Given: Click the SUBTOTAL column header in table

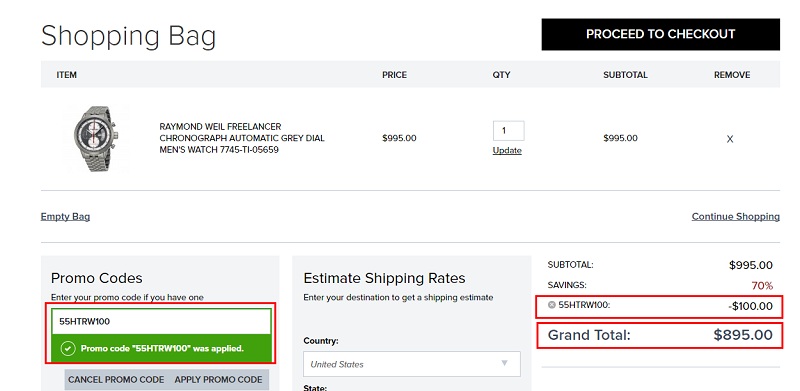Looking at the screenshot, I should coord(625,75).
